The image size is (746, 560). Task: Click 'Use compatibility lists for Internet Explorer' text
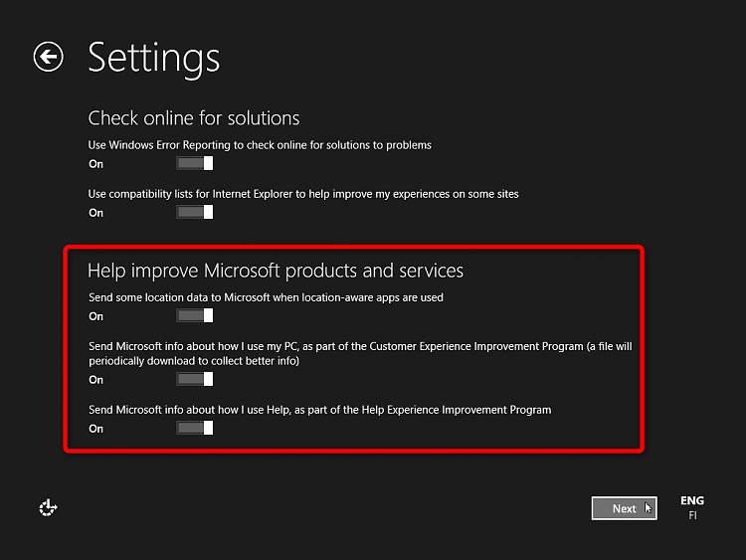pos(303,194)
